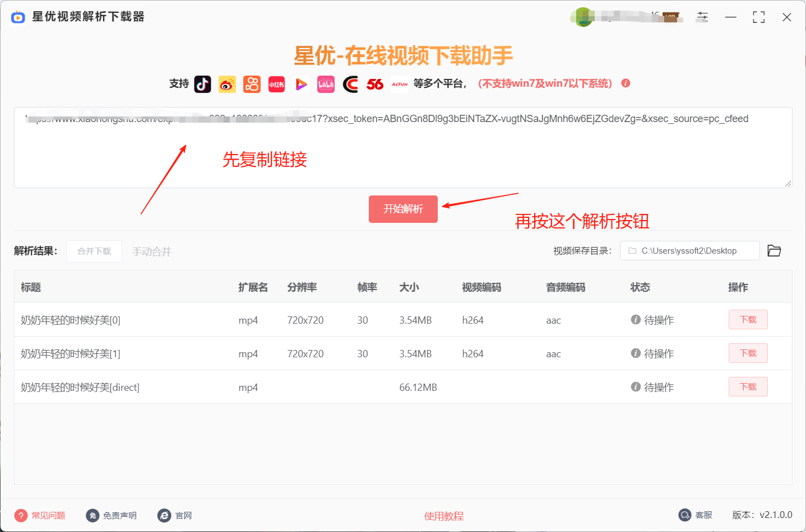Select title 奶奶年轻的时候好美[1]
This screenshot has width=806, height=532.
tap(71, 354)
